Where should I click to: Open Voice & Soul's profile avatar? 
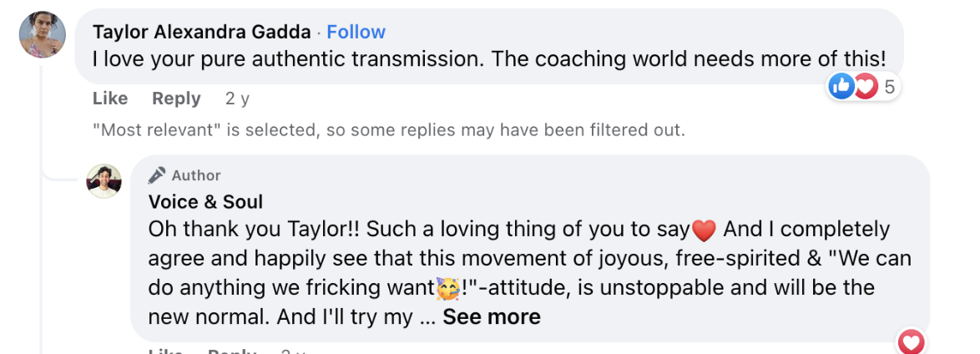click(104, 181)
